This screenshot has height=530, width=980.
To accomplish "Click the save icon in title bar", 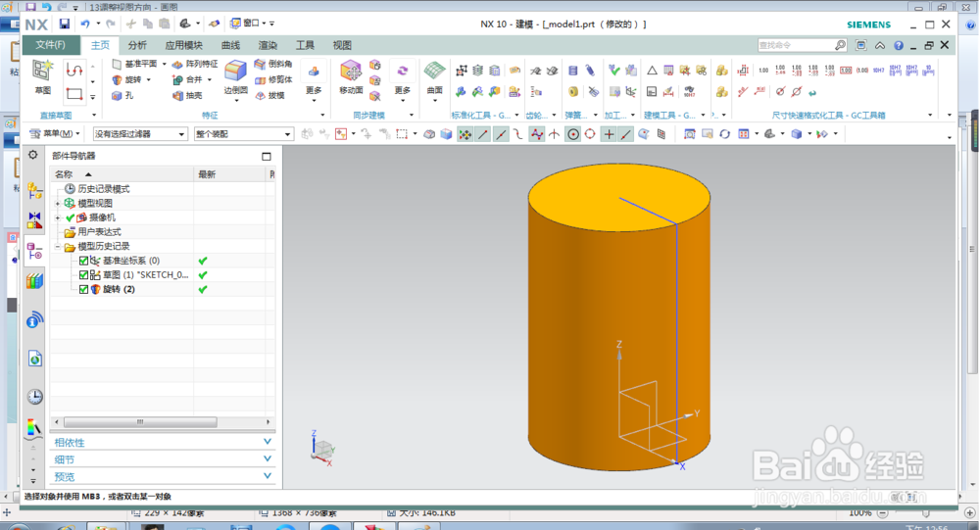I will (65, 24).
